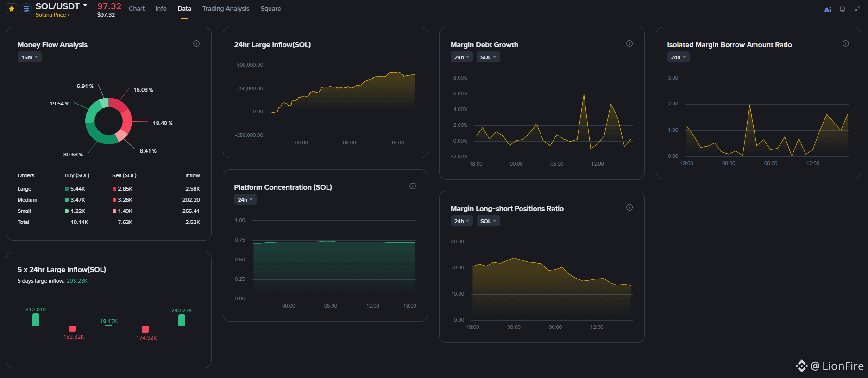The height and width of the screenshot is (378, 868).
Task: Click Isolated Margin Borrow Amount Ratio info icon
Action: pyautogui.click(x=846, y=43)
